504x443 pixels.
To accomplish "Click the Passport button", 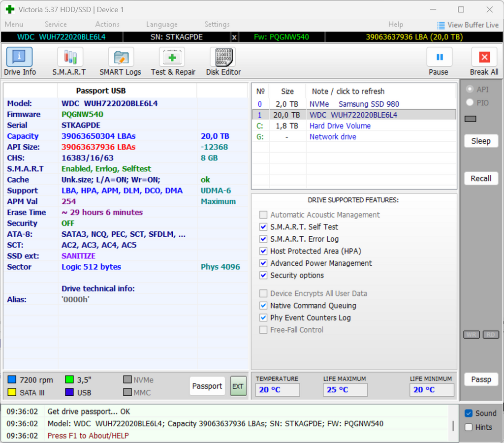I will [207, 386].
